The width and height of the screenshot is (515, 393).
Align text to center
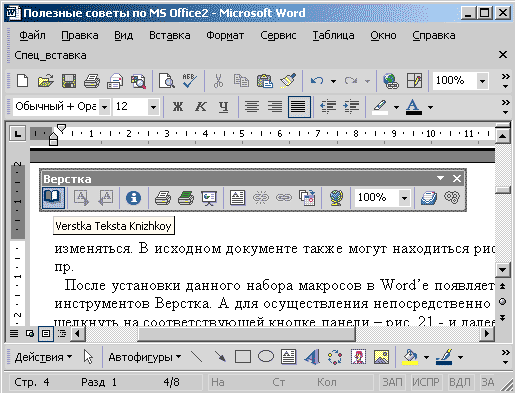tap(252, 107)
